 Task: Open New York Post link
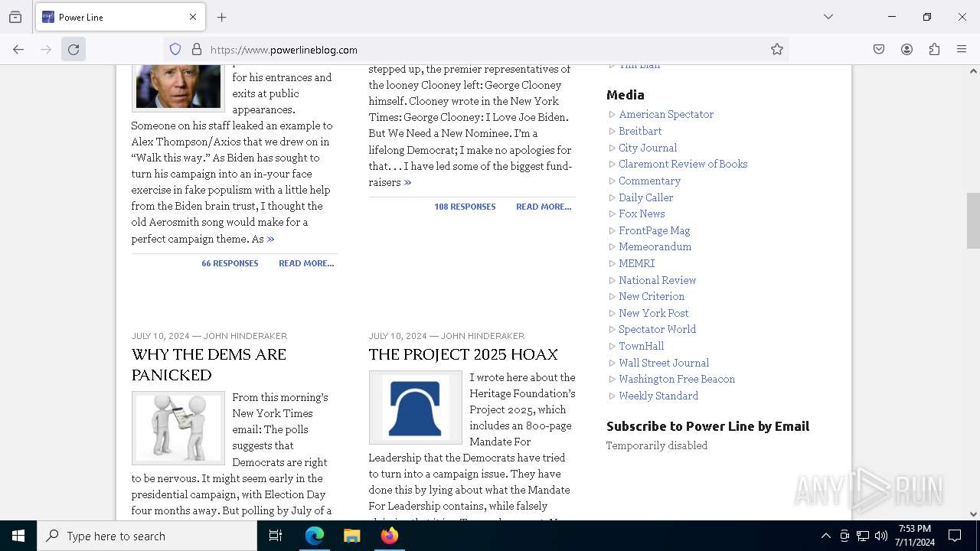(x=654, y=313)
